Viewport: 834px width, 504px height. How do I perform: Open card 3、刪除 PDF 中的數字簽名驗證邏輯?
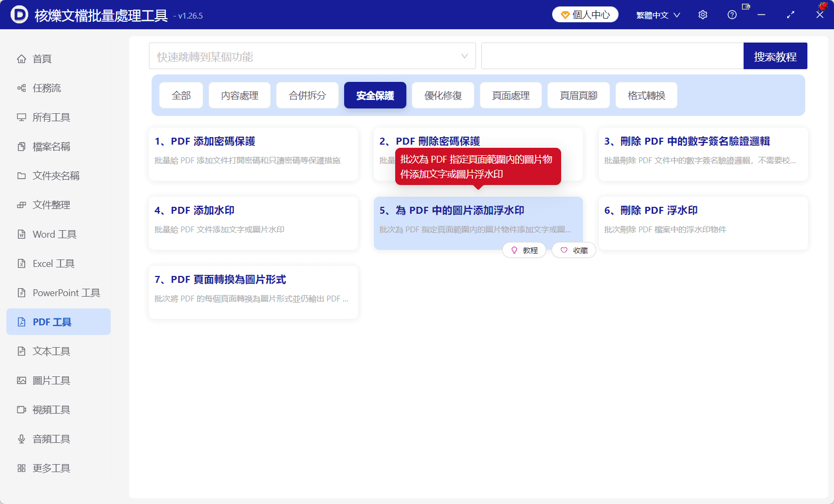703,154
